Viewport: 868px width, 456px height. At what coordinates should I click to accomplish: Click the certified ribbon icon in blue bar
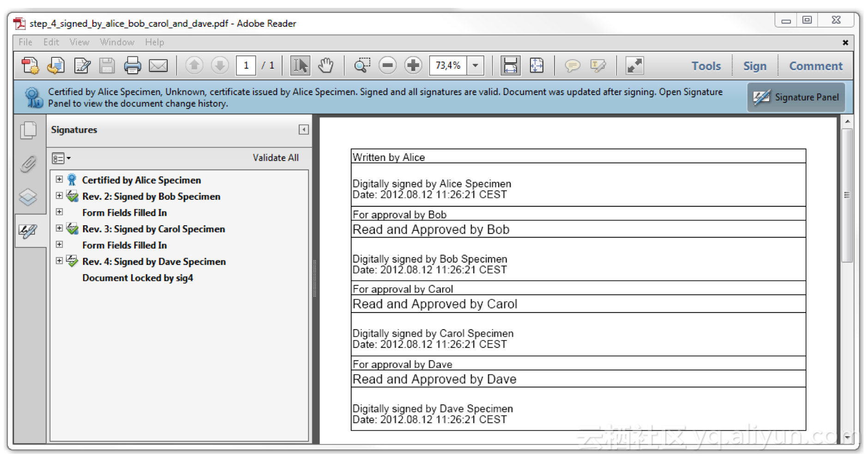pos(33,97)
